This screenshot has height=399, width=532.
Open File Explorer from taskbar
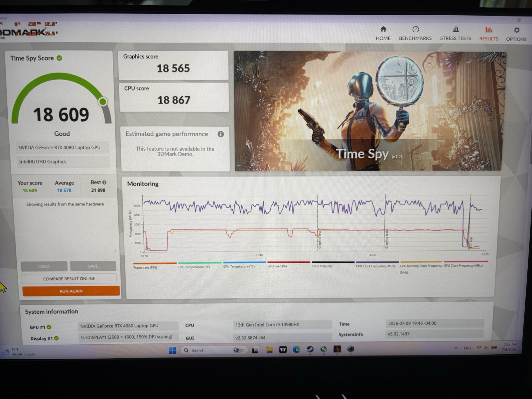click(x=269, y=350)
